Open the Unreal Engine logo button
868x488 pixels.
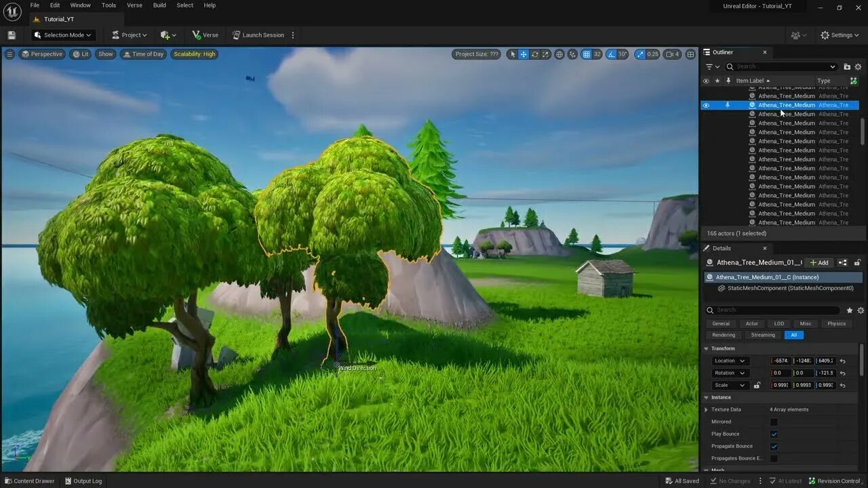coord(13,12)
